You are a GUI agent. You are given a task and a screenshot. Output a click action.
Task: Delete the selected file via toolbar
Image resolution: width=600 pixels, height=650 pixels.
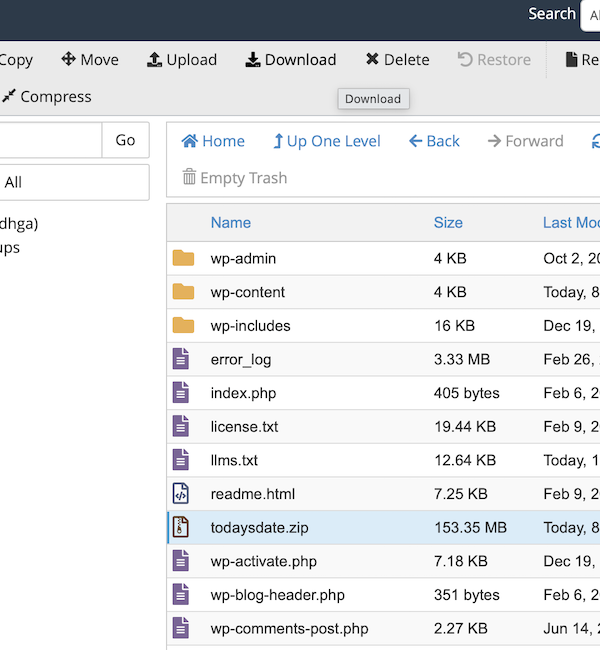click(x=397, y=60)
